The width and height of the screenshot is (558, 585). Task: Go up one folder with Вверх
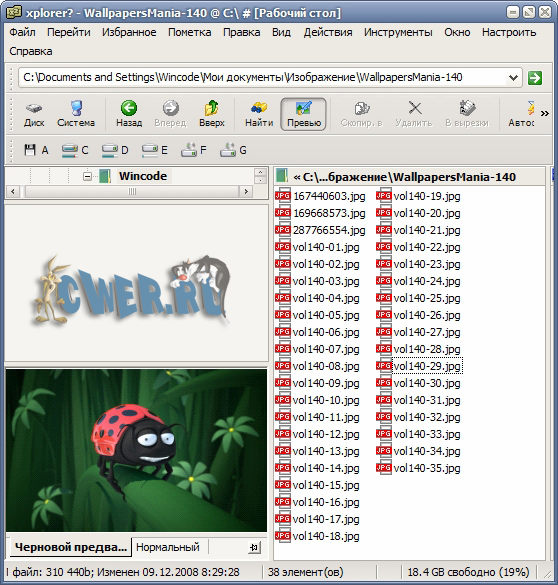tap(212, 115)
